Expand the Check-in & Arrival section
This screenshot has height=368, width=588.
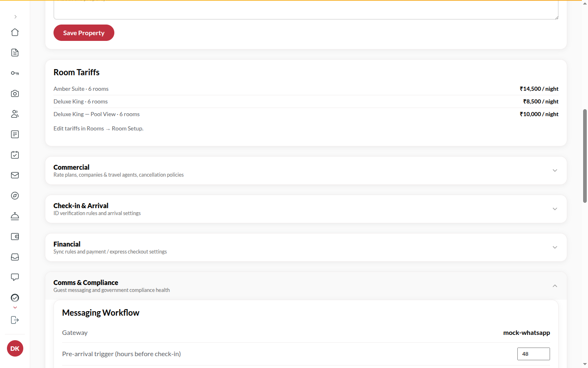(x=306, y=209)
